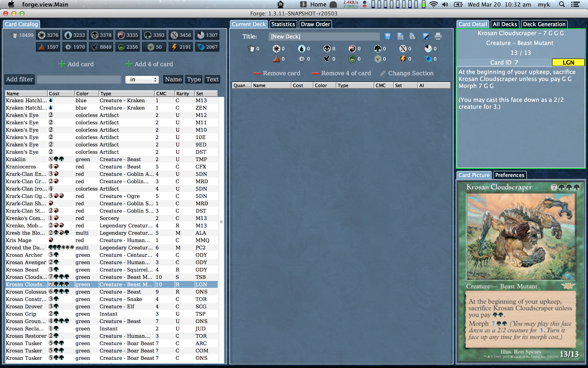Click the total cards stack icon showing 18499
Screen dimensions: 588x368
tap(14, 35)
